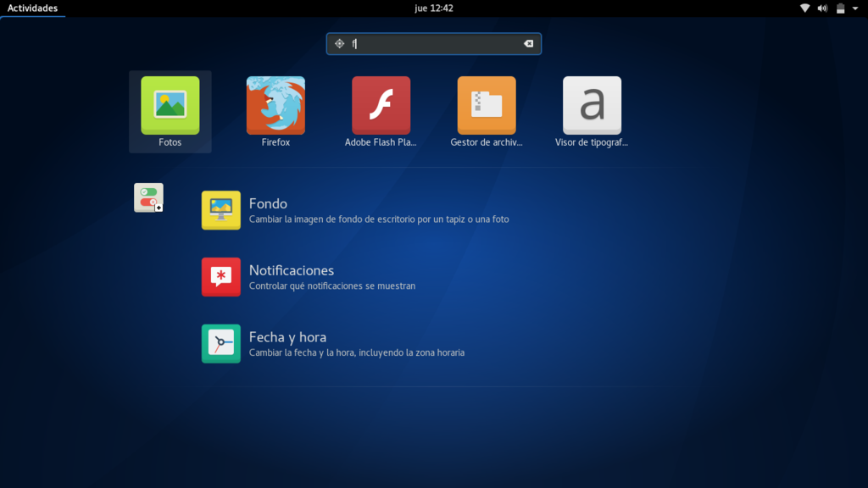Clear the search field text
868x488 pixels.
click(x=529, y=44)
